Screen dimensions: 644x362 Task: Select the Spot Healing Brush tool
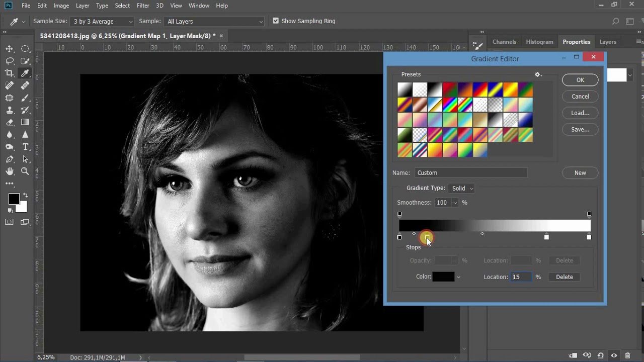coord(10,85)
